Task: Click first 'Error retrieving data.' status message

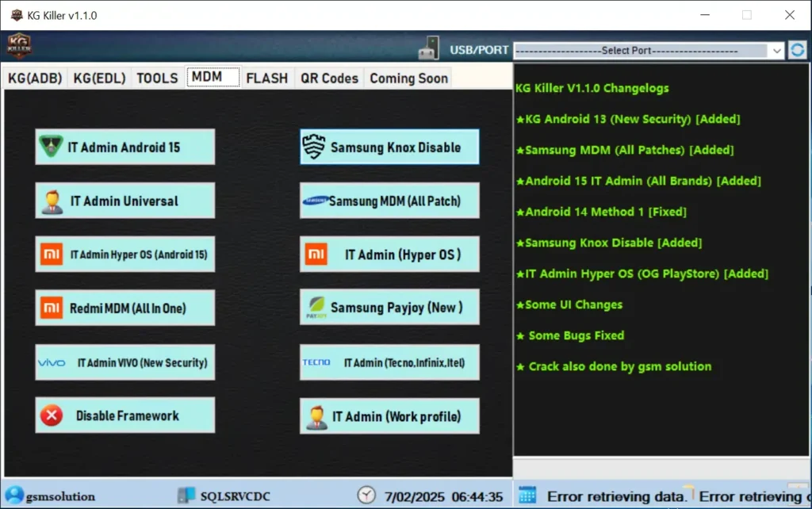Action: 616,496
